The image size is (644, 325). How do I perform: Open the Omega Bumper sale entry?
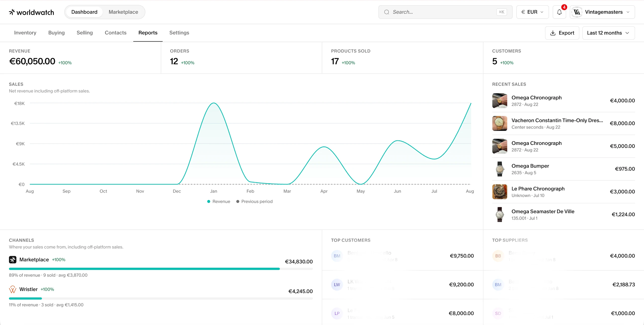[x=563, y=169]
